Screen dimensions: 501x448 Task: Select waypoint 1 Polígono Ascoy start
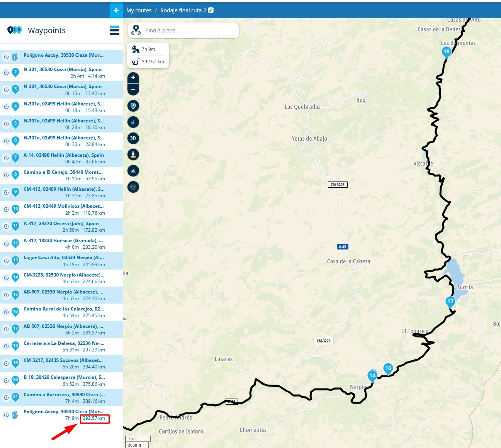pyautogui.click(x=61, y=57)
